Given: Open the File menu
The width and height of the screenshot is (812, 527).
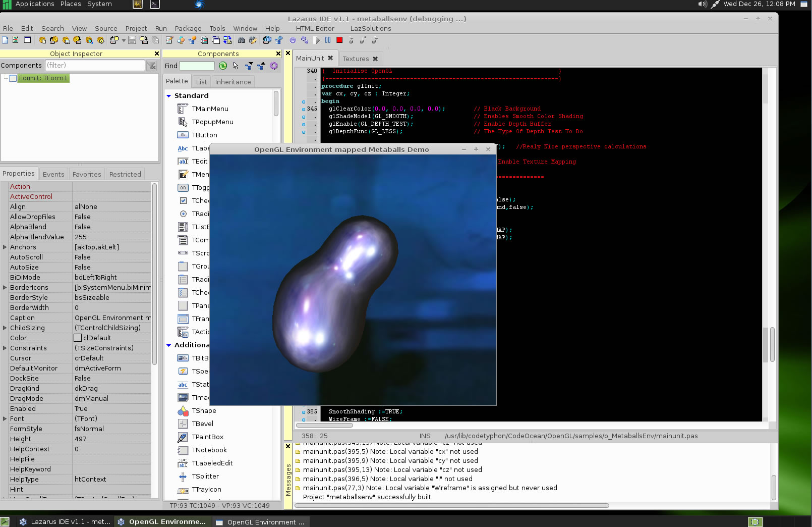Looking at the screenshot, I should point(8,28).
